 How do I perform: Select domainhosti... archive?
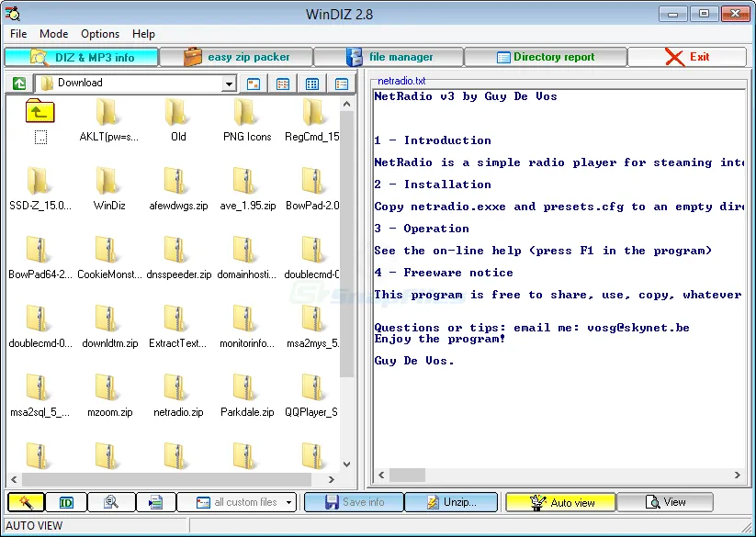pos(247,257)
